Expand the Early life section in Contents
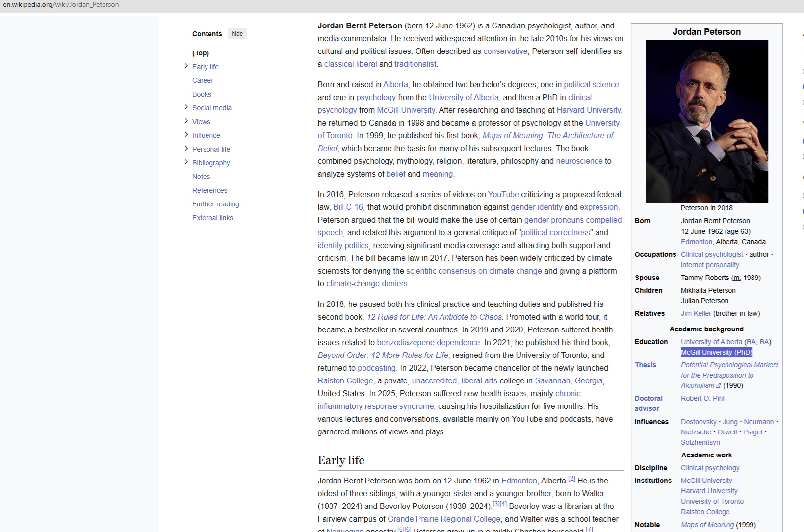This screenshot has width=804, height=532. tap(186, 66)
